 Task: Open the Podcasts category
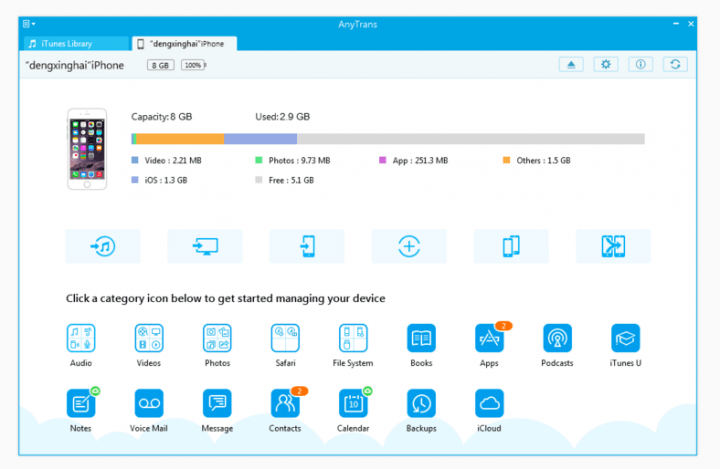(557, 338)
